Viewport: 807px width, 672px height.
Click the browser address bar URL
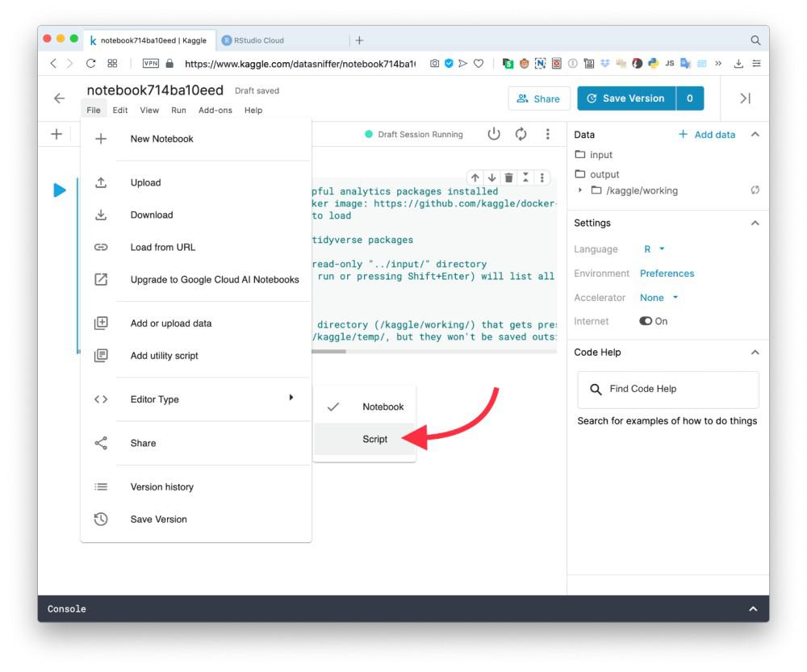click(x=299, y=64)
